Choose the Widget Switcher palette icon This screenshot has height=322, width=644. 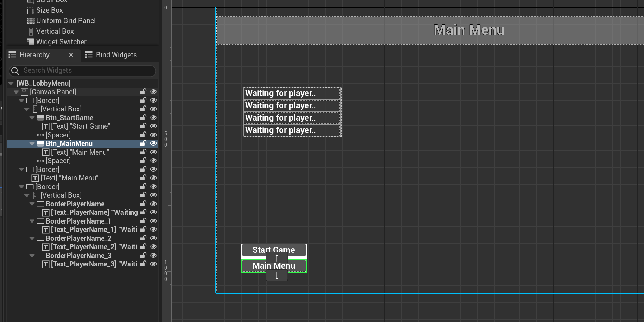[31, 42]
